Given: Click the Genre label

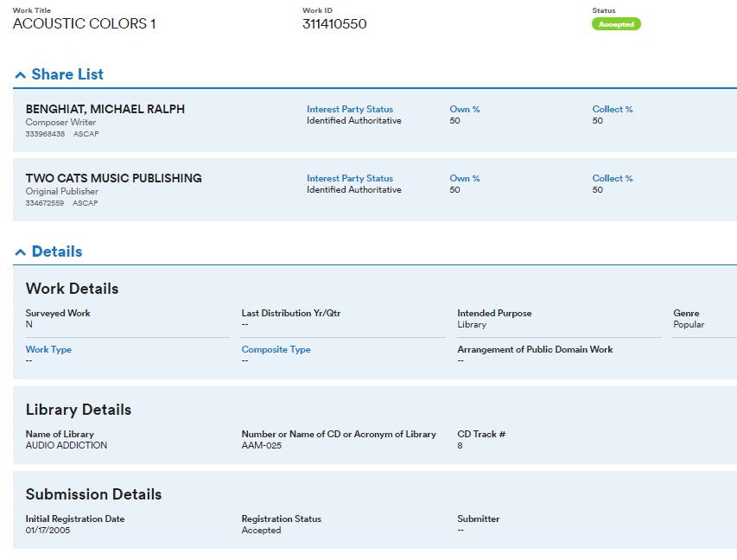Looking at the screenshot, I should coord(686,313).
